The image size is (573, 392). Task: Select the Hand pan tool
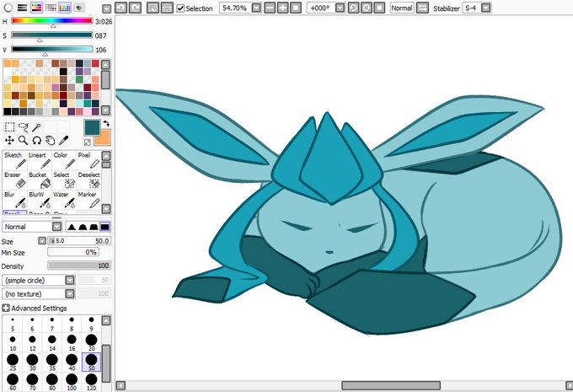tap(50, 140)
